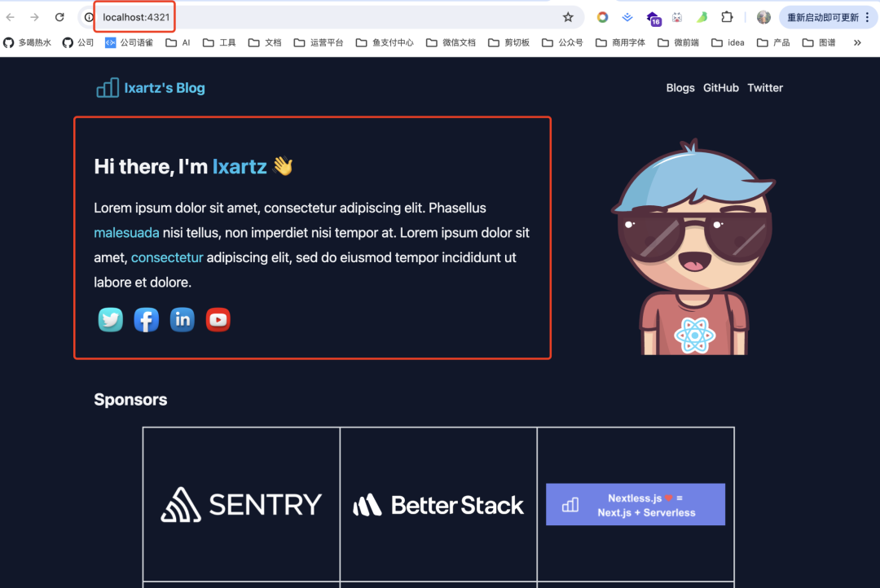
Task: Reload the page with the refresh icon
Action: click(59, 17)
